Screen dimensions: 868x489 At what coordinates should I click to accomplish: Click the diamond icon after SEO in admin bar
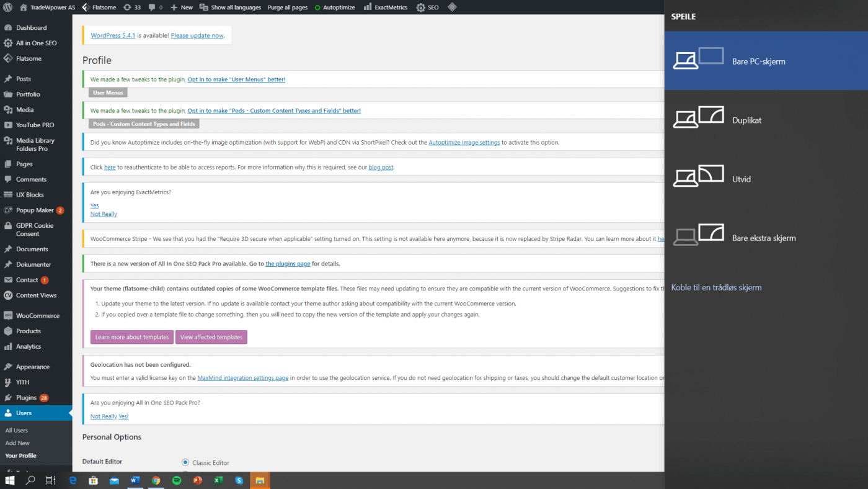[x=452, y=7]
